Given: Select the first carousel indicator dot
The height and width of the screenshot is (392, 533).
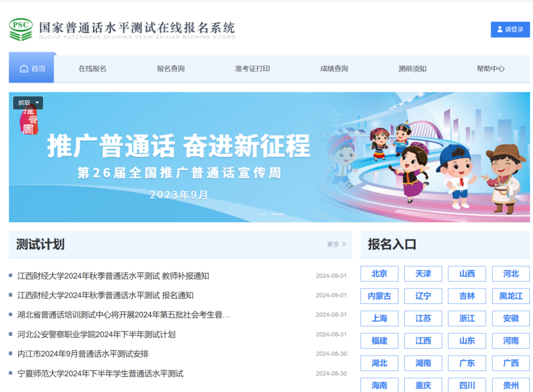Looking at the screenshot, I should click(x=261, y=214).
